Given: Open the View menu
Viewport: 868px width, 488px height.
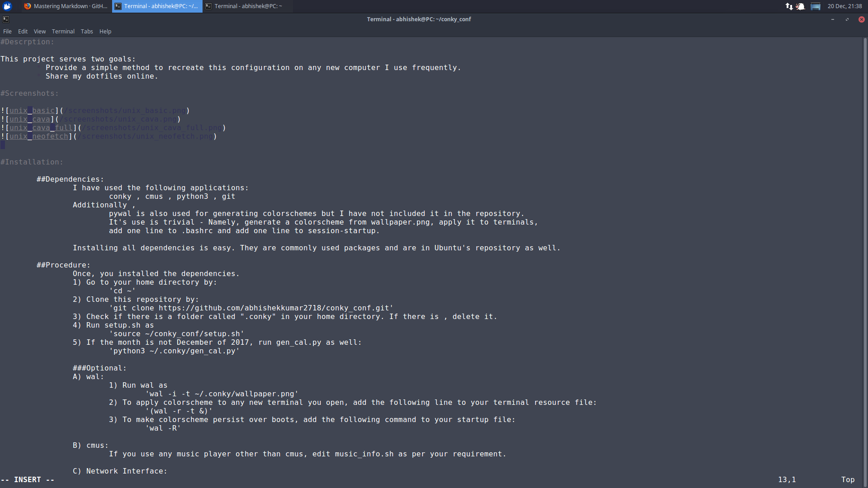Looking at the screenshot, I should tap(40, 32).
